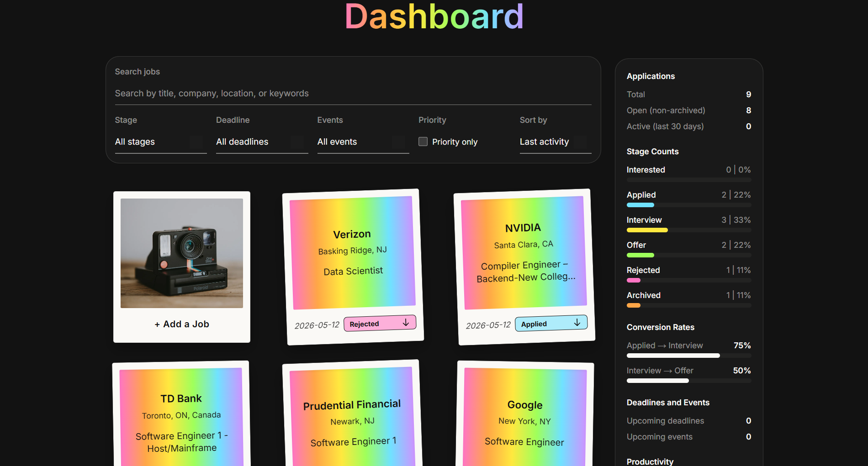Focus the Search jobs input field
868x466 pixels.
[353, 93]
